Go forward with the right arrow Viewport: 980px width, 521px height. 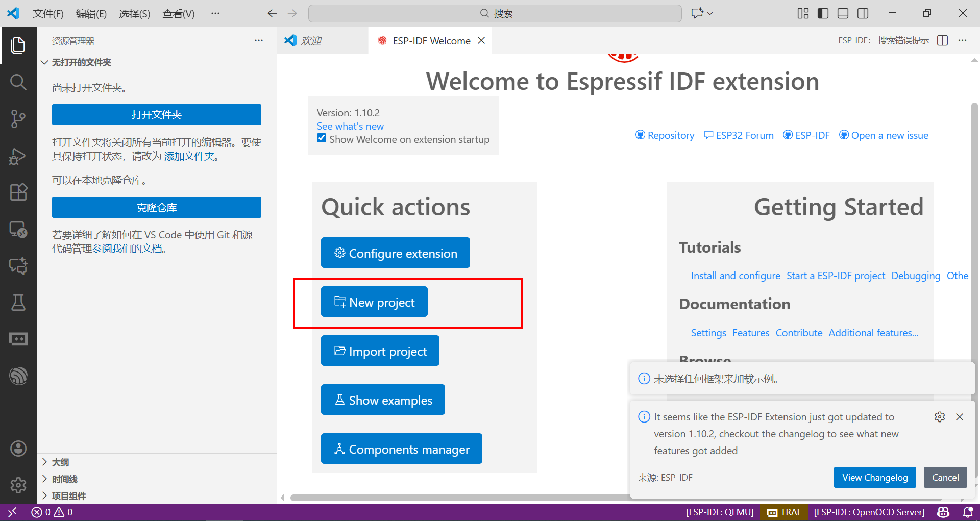(x=292, y=13)
